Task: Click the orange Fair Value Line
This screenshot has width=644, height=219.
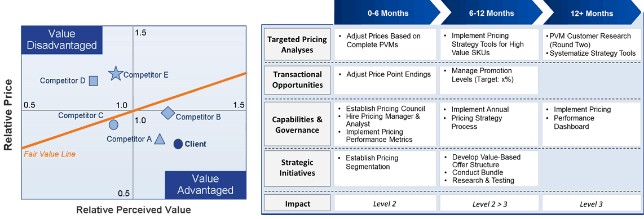Action: 134,110
